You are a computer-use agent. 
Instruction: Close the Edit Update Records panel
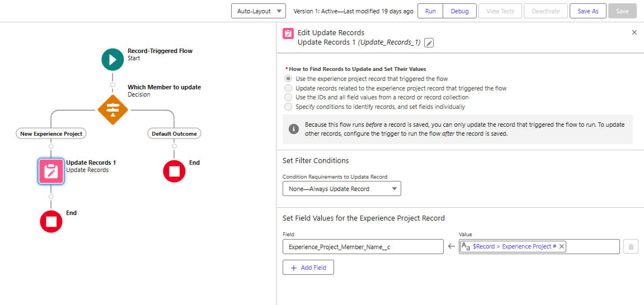pyautogui.click(x=634, y=32)
